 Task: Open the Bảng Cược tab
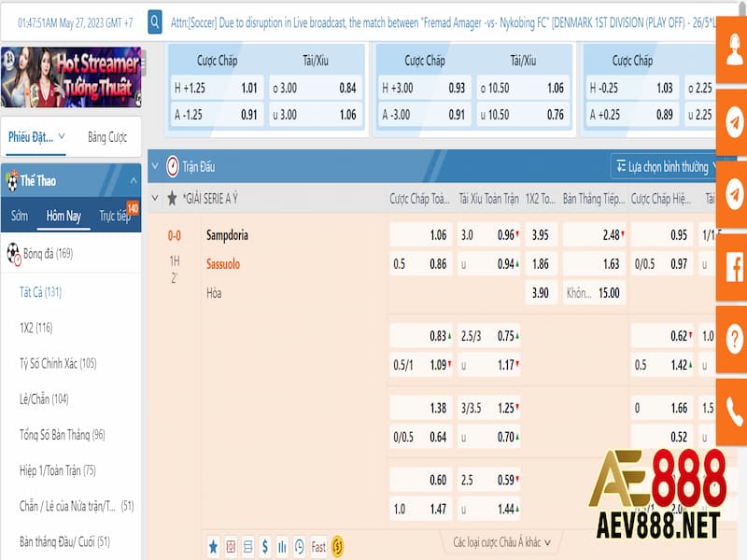107,136
